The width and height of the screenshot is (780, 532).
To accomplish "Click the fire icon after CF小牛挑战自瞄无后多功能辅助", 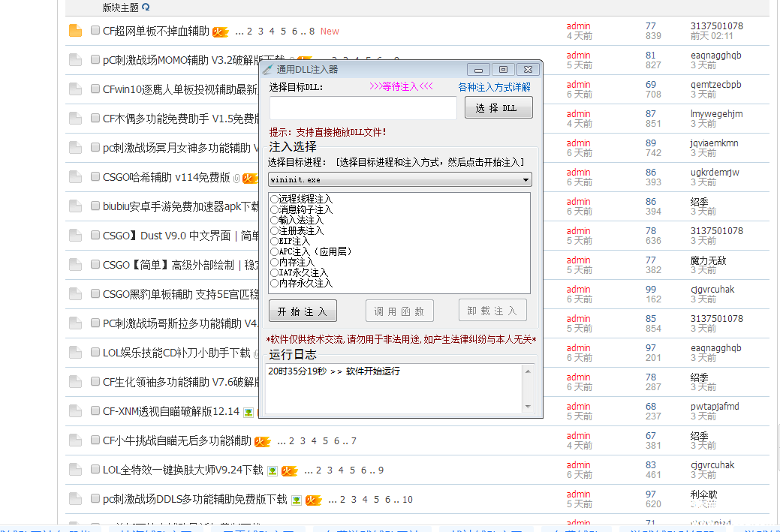I will [x=262, y=441].
